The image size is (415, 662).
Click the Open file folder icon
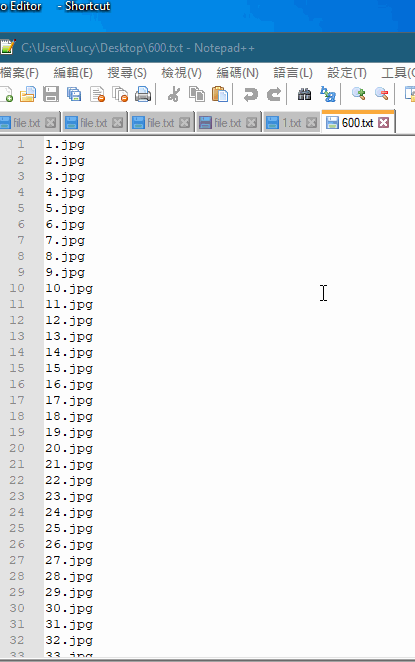point(28,94)
